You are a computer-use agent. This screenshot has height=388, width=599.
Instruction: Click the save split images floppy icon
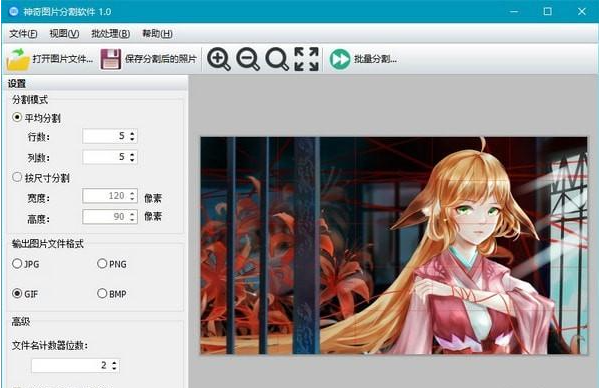[111, 59]
